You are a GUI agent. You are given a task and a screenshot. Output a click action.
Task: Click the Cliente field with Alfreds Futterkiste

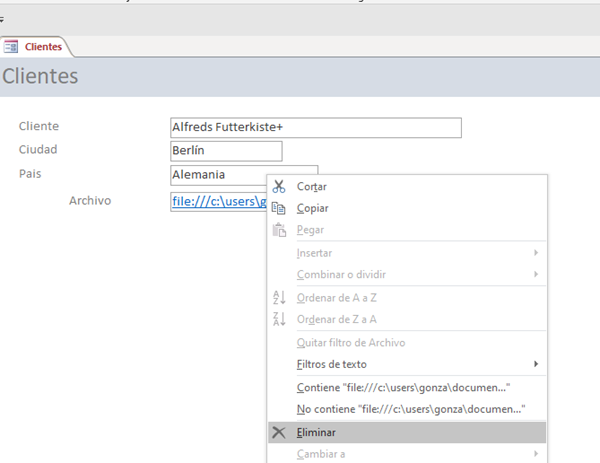point(316,127)
